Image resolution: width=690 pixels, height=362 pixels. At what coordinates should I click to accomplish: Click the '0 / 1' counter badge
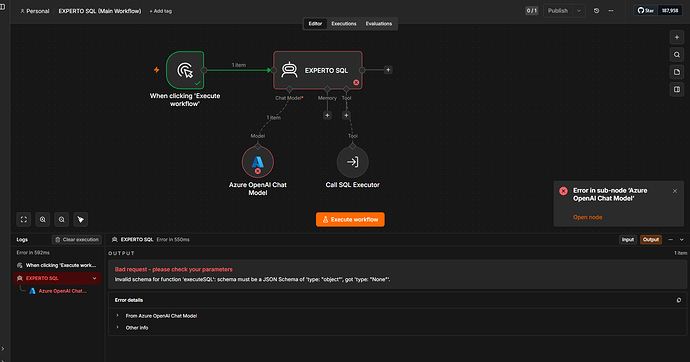click(x=532, y=11)
